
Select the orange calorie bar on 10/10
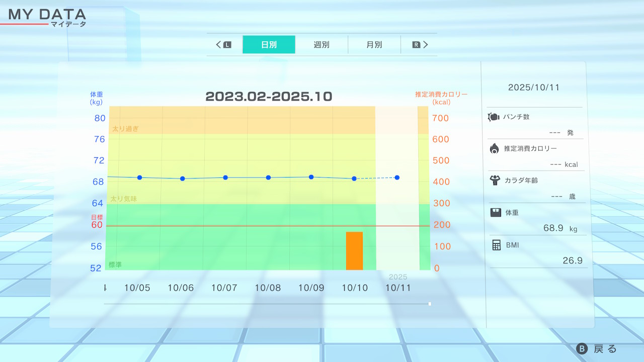pyautogui.click(x=354, y=250)
